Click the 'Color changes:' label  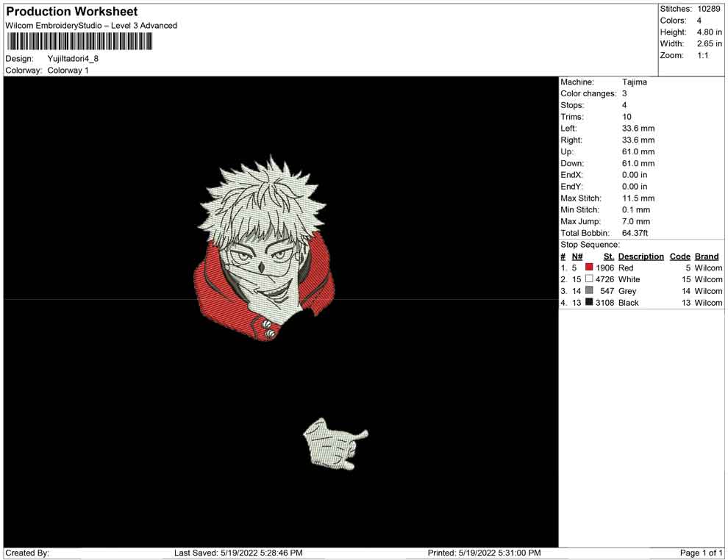tap(588, 94)
